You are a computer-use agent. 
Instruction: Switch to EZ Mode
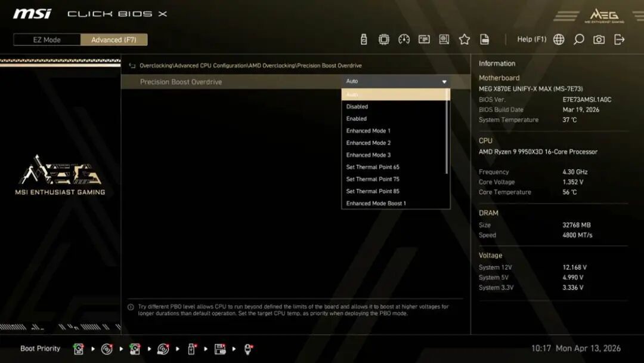pos(47,40)
